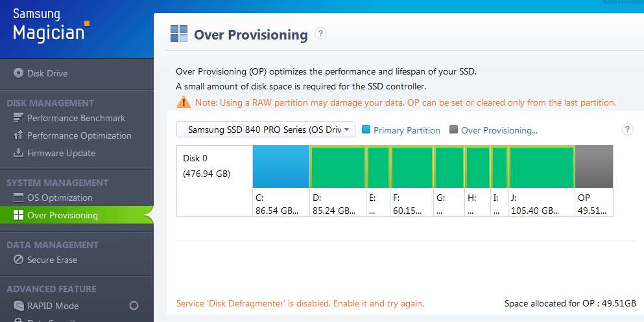Image resolution: width=644 pixels, height=322 pixels.
Task: Select the gray OP partition block
Action: click(x=594, y=167)
